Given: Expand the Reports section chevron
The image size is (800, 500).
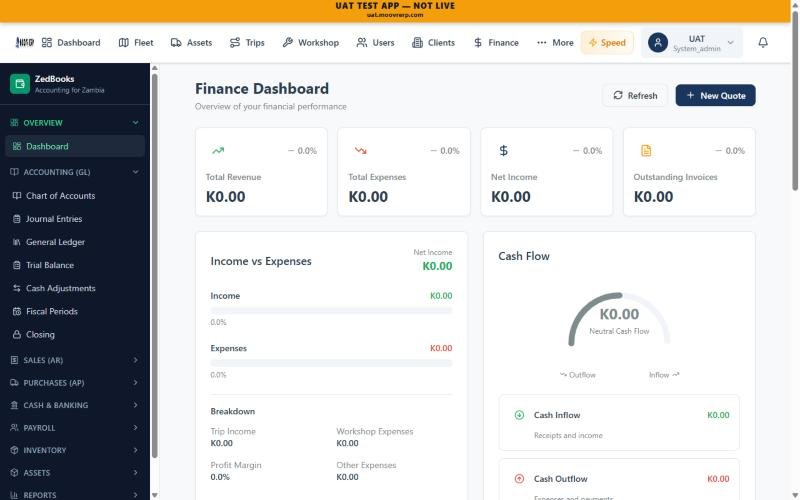Looking at the screenshot, I should click(135, 495).
